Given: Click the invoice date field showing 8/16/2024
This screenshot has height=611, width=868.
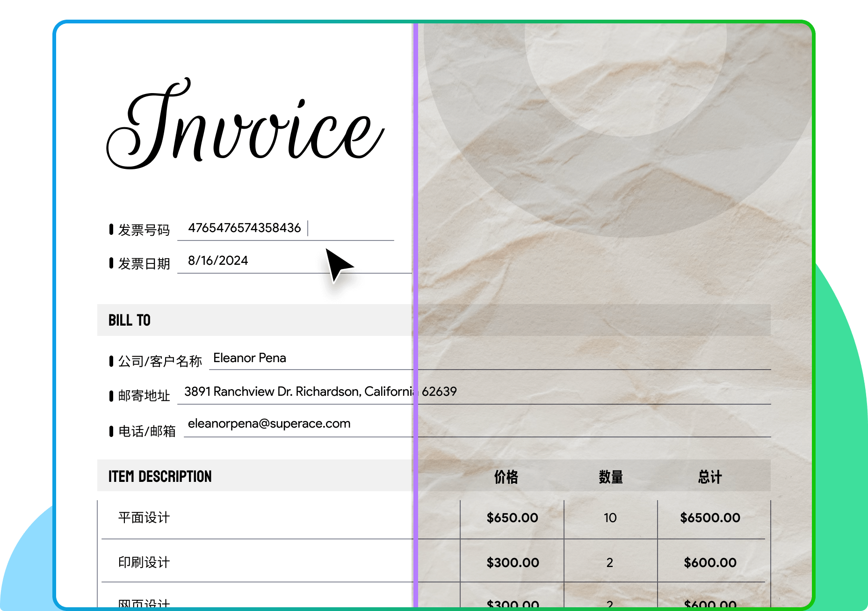Looking at the screenshot, I should [x=218, y=261].
